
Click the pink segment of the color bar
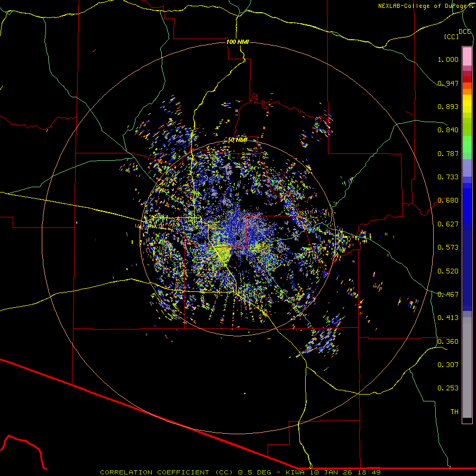467,57
